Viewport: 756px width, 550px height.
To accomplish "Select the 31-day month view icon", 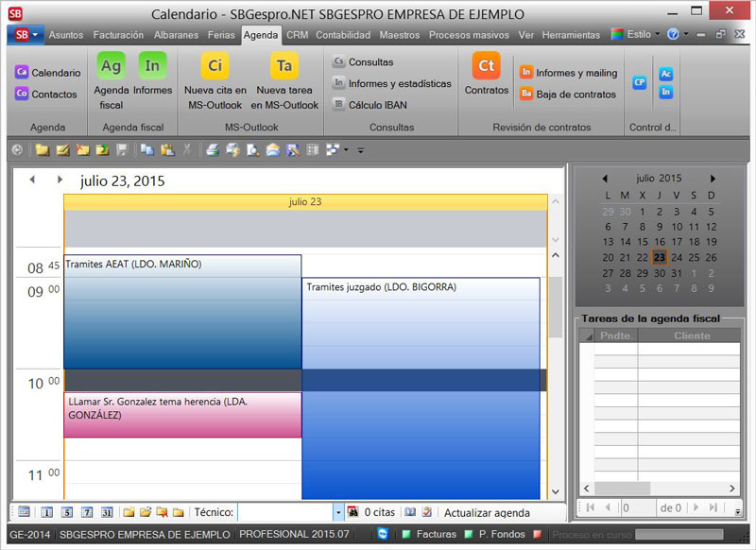I will (x=107, y=512).
